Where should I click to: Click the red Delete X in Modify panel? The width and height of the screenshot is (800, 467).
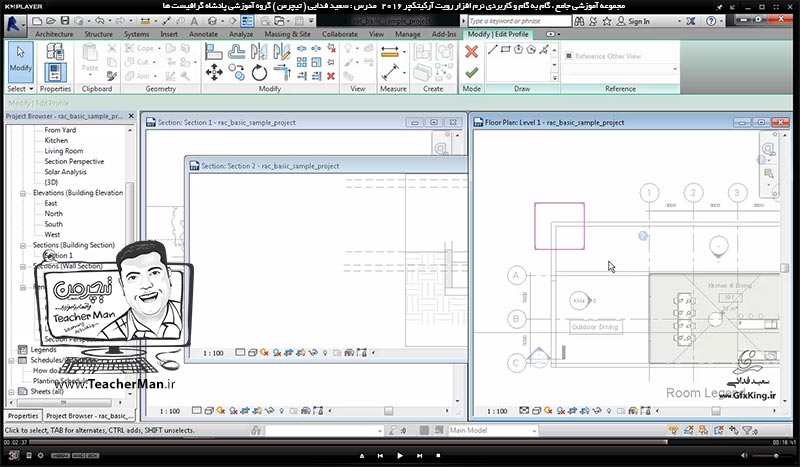(x=331, y=76)
